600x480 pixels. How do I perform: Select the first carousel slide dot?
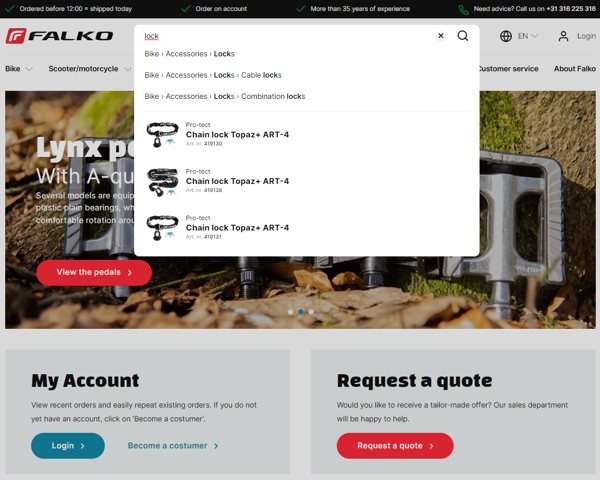tap(290, 312)
